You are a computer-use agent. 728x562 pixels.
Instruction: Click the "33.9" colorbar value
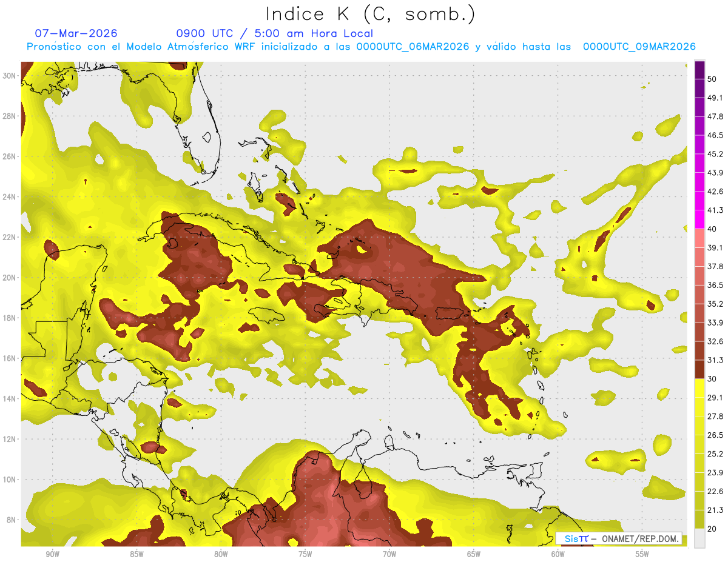click(715, 323)
